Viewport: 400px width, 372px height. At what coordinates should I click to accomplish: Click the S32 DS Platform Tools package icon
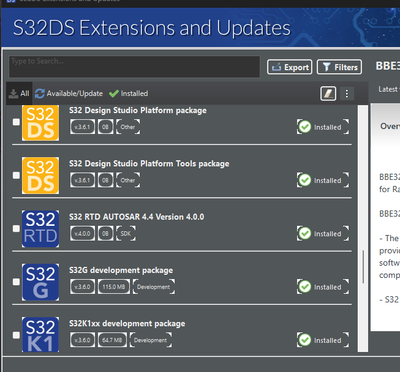pos(40,175)
